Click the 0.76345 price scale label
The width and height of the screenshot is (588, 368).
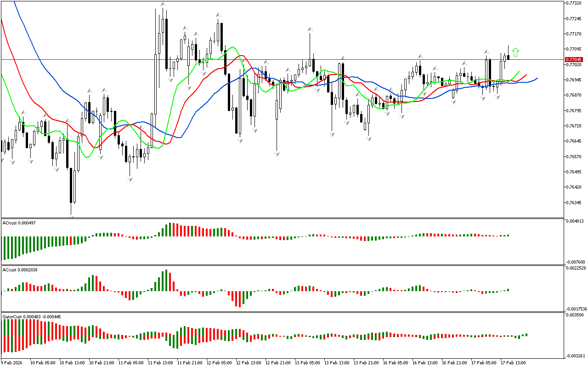coord(574,203)
